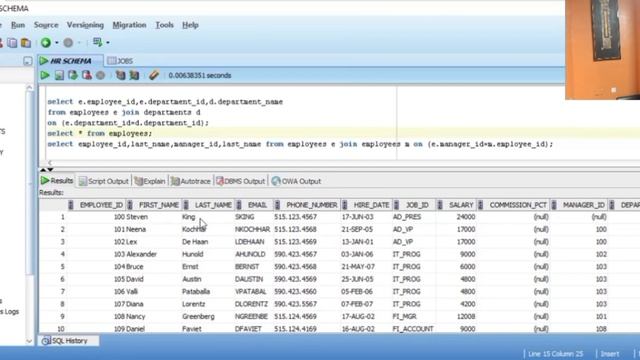This screenshot has height=360, width=640.
Task: Click the sort icon beside FIRST_NAME header
Action: (130, 205)
